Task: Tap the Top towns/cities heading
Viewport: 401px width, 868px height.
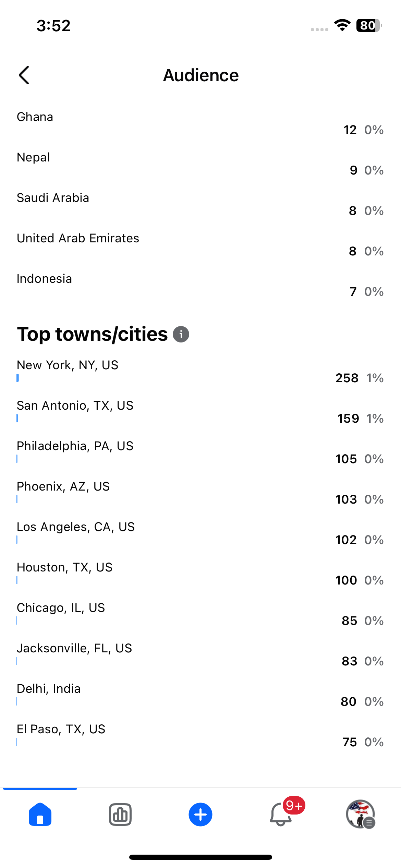Action: pos(93,334)
